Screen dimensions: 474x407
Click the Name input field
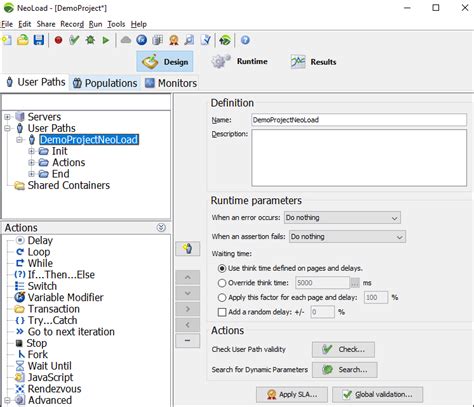pyautogui.click(x=359, y=120)
